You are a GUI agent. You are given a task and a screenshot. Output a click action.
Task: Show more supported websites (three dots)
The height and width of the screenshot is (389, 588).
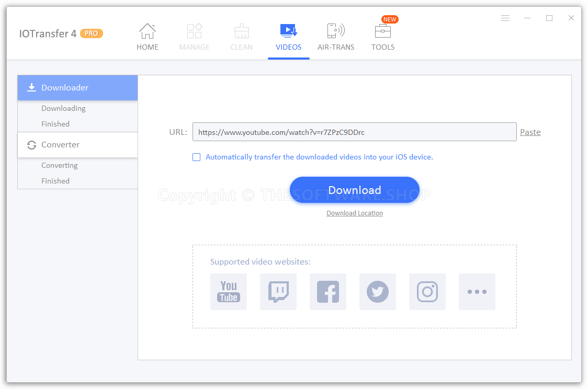click(x=477, y=292)
